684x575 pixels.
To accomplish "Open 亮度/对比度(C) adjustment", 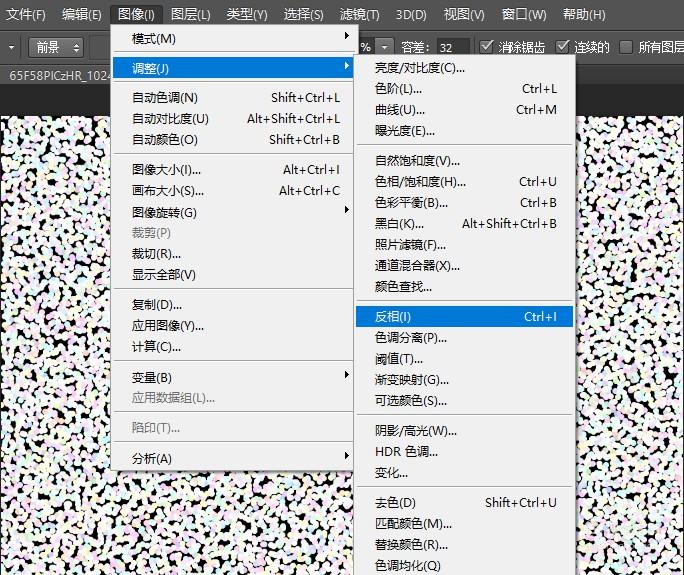I will pos(464,68).
